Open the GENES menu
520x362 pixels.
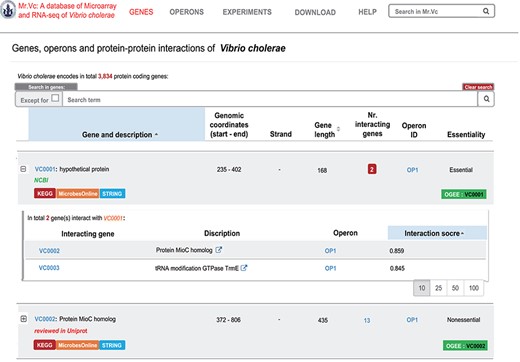tap(141, 12)
